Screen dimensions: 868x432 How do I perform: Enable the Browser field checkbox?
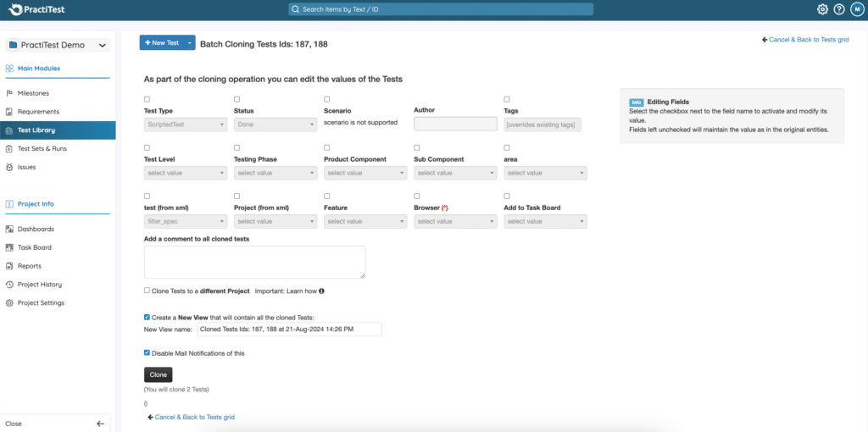[417, 197]
